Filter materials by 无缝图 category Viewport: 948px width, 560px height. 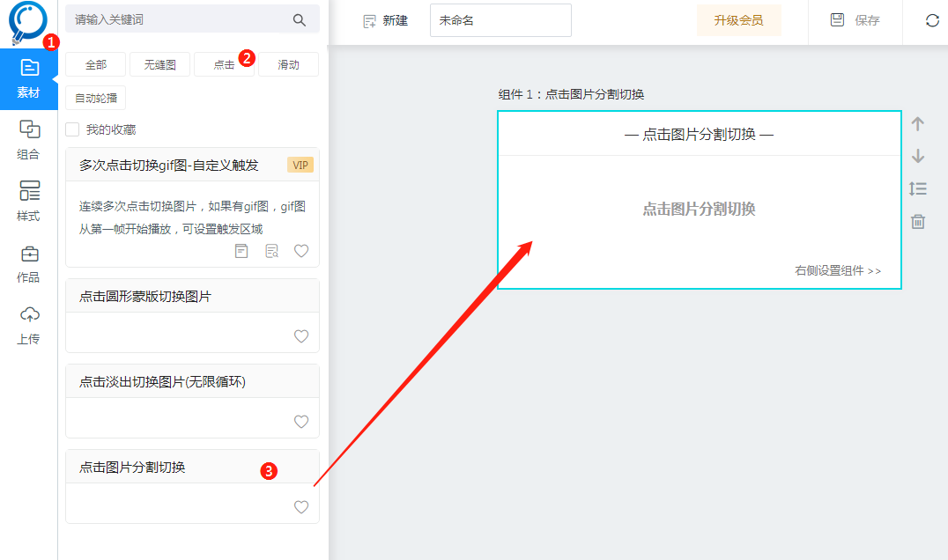(159, 64)
